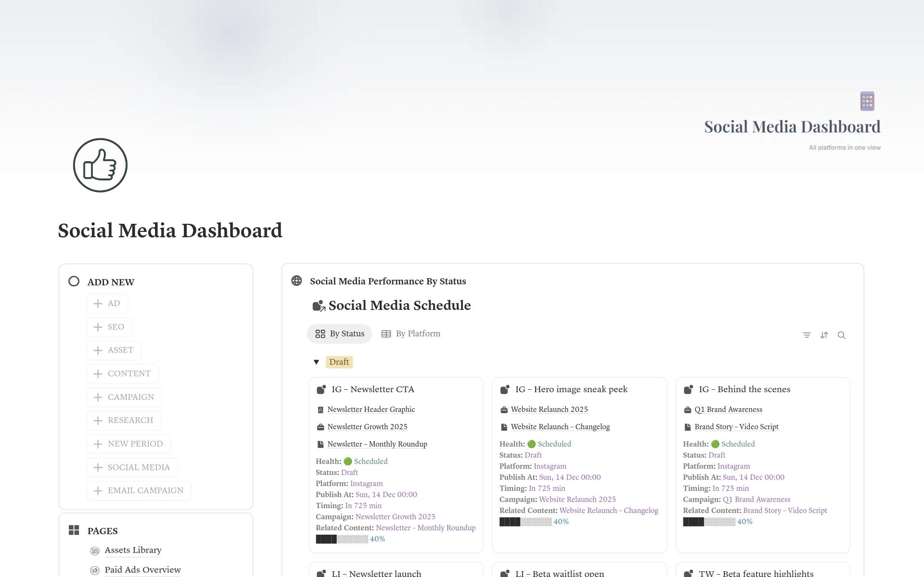The width and height of the screenshot is (924, 577).
Task: Open the Newsletter – Monthly Roundup relation link
Action: (x=377, y=444)
